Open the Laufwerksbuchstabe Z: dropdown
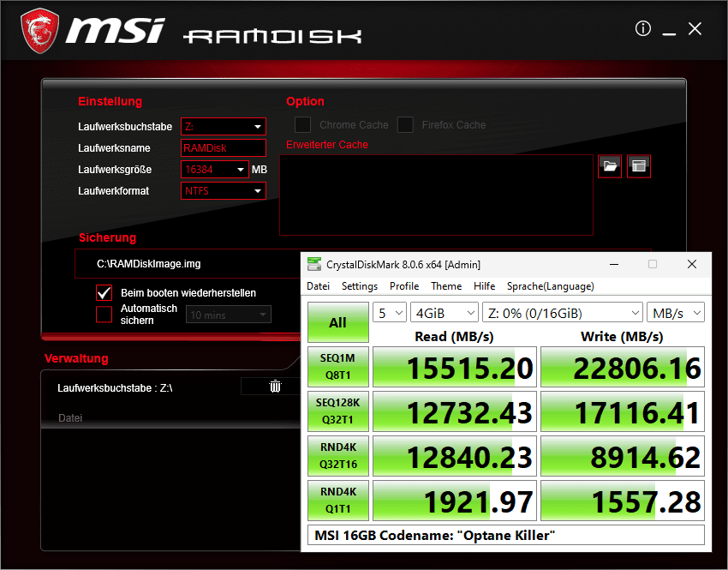This screenshot has width=728, height=570. (x=224, y=126)
